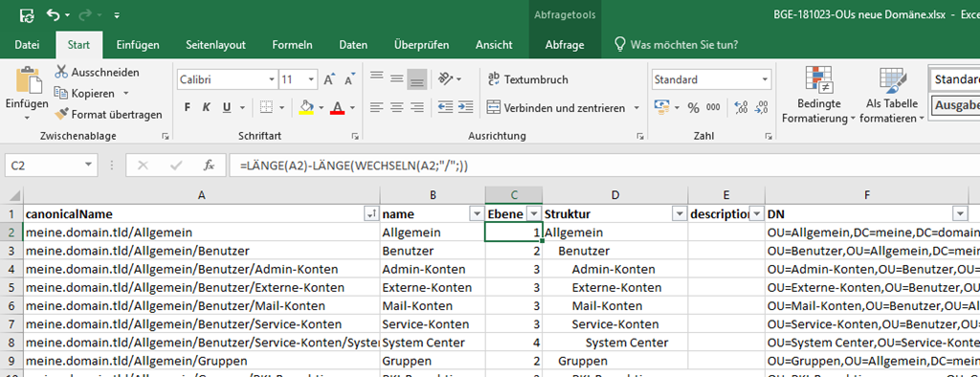This screenshot has height=377, width=980.
Task: Align text right icon
Action: point(417,107)
